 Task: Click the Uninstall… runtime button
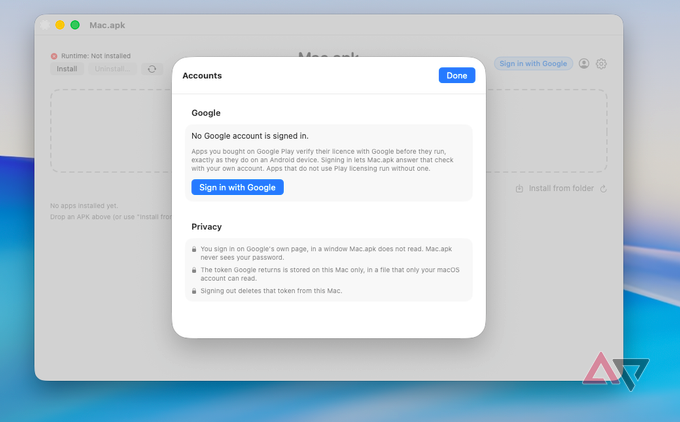click(x=112, y=69)
